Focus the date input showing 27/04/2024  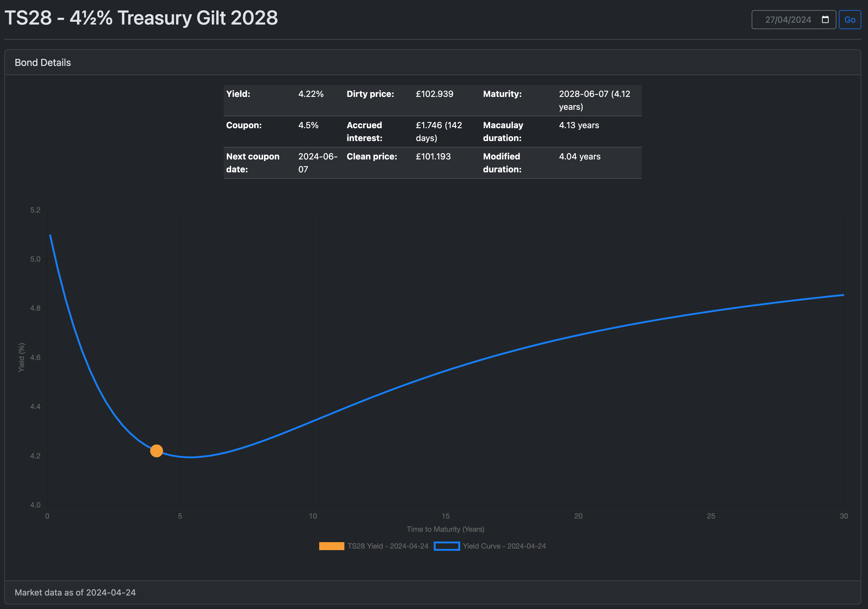point(788,20)
